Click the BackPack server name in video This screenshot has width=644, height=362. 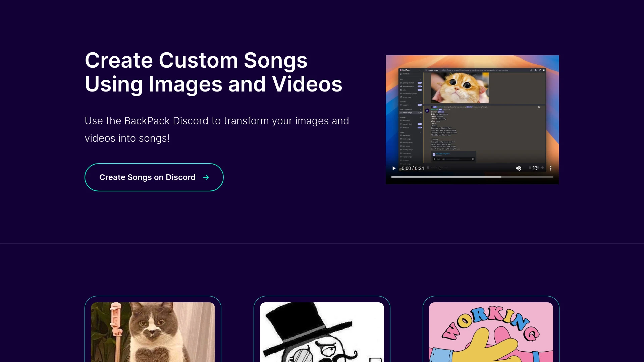[x=406, y=70]
